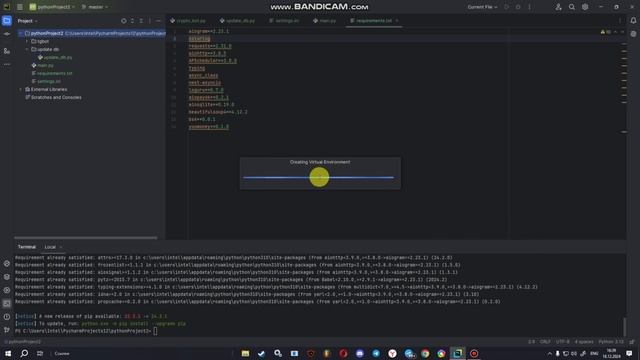Go to previous highlighted problem arrow

click(616, 32)
